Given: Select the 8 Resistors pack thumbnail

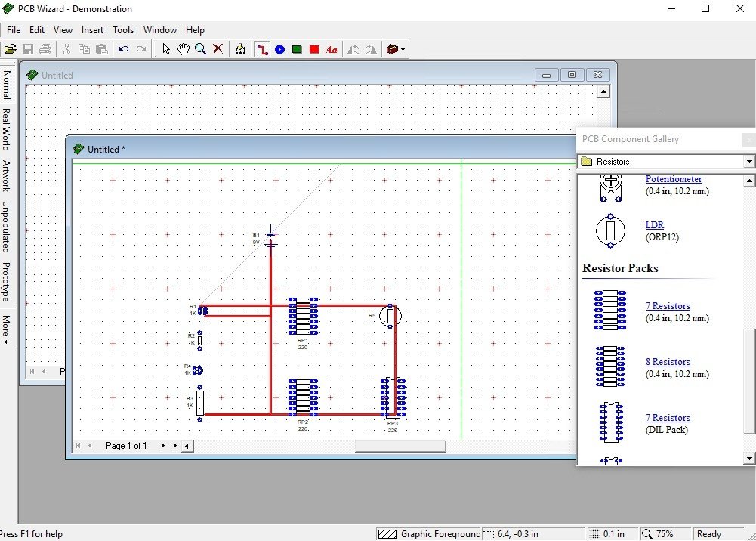Looking at the screenshot, I should pos(610,366).
